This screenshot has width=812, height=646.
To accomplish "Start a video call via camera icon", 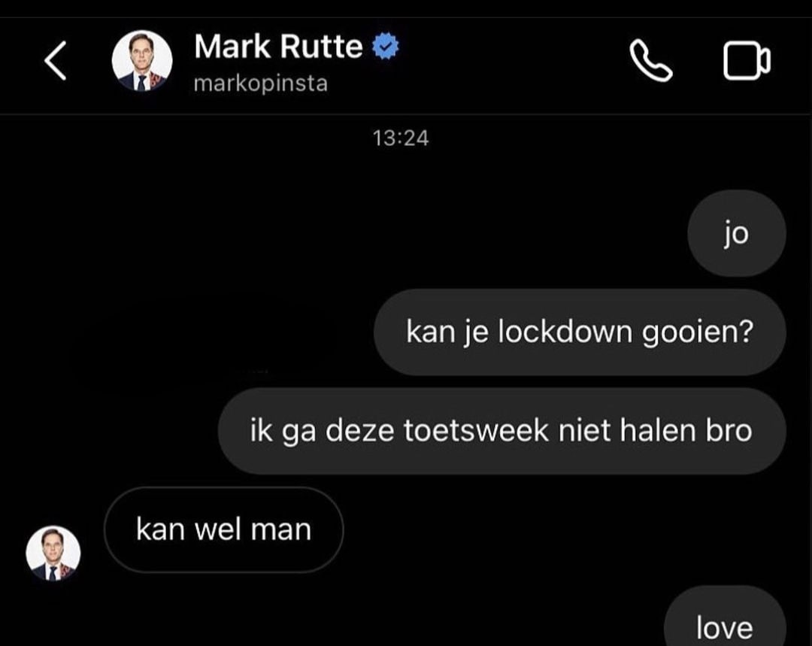I will tap(747, 61).
